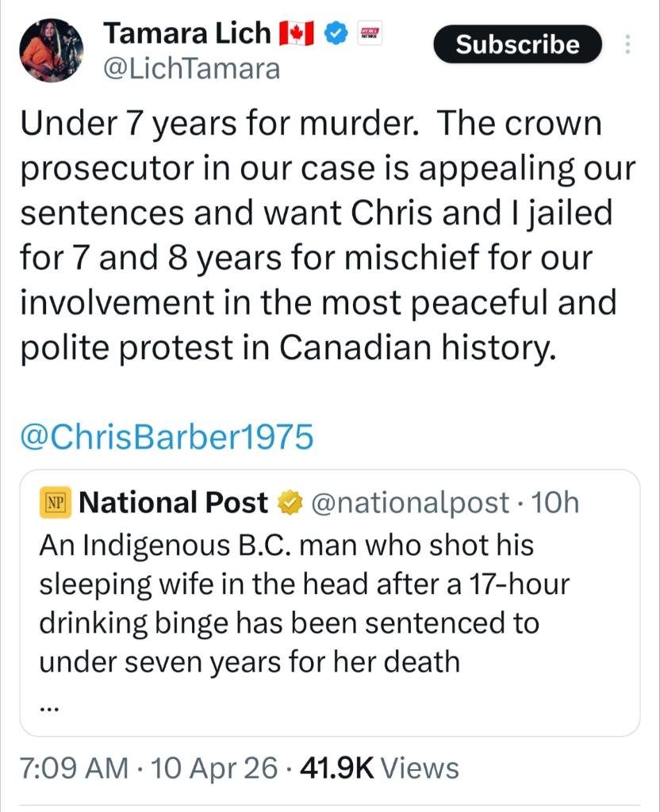Image resolution: width=660 pixels, height=812 pixels.
Task: Open the three-dot more options menu
Action: click(628, 44)
